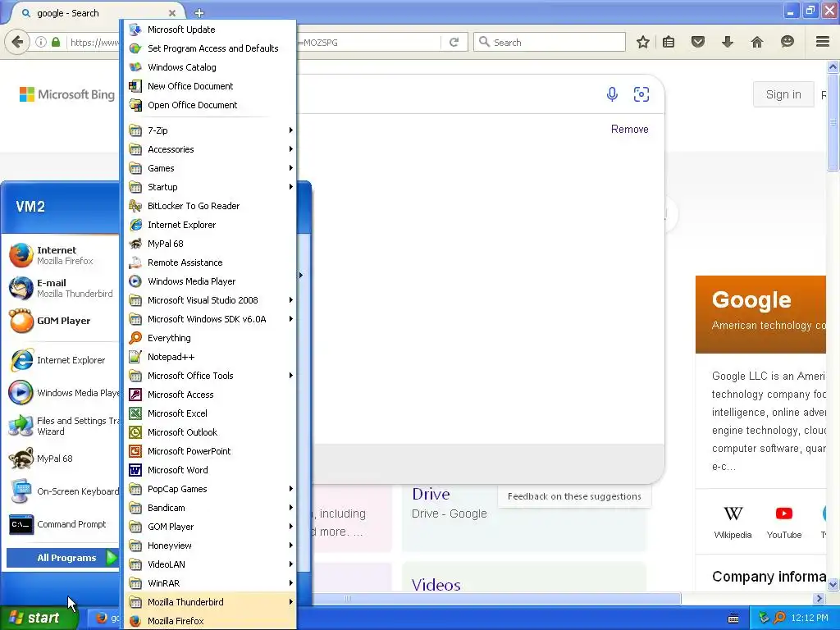The image size is (840, 630).
Task: Launch Microsoft PowerPoint from programs list
Action: point(210,451)
